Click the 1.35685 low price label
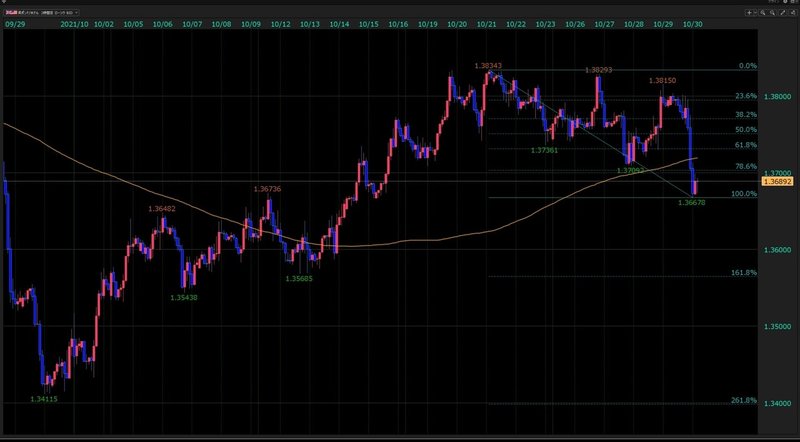 [x=299, y=279]
